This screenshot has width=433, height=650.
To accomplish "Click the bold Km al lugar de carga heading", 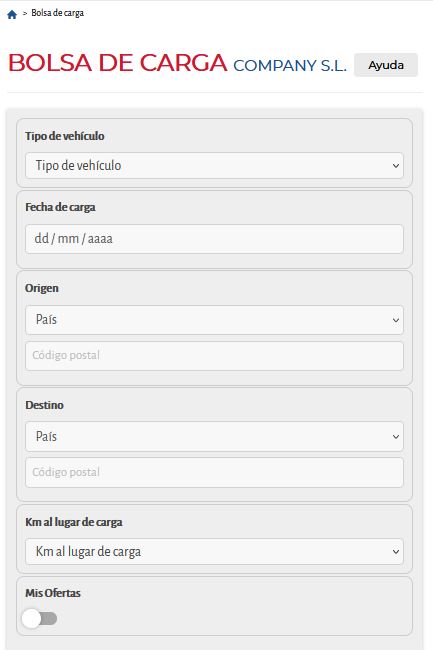I will point(74,522).
